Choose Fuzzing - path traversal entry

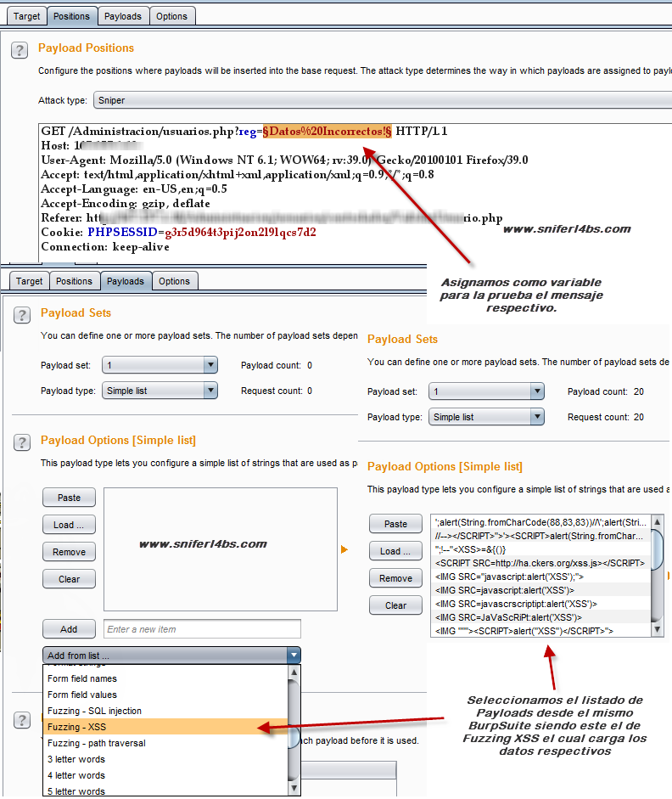point(166,744)
